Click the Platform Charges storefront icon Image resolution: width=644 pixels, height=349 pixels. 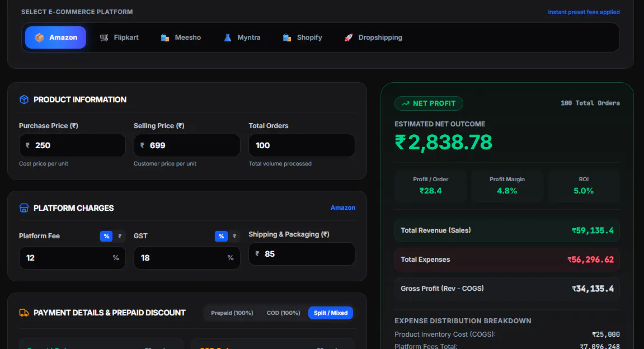[x=24, y=207]
